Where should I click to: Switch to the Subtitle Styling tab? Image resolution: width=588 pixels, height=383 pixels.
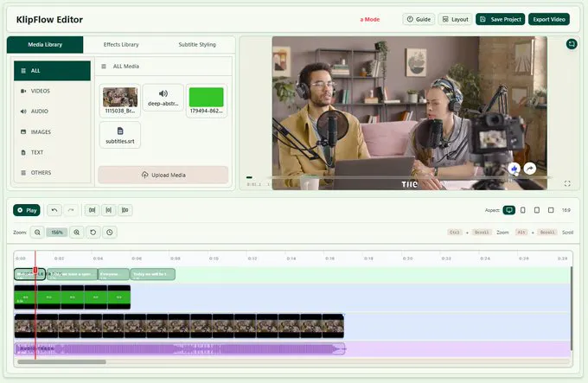click(197, 45)
